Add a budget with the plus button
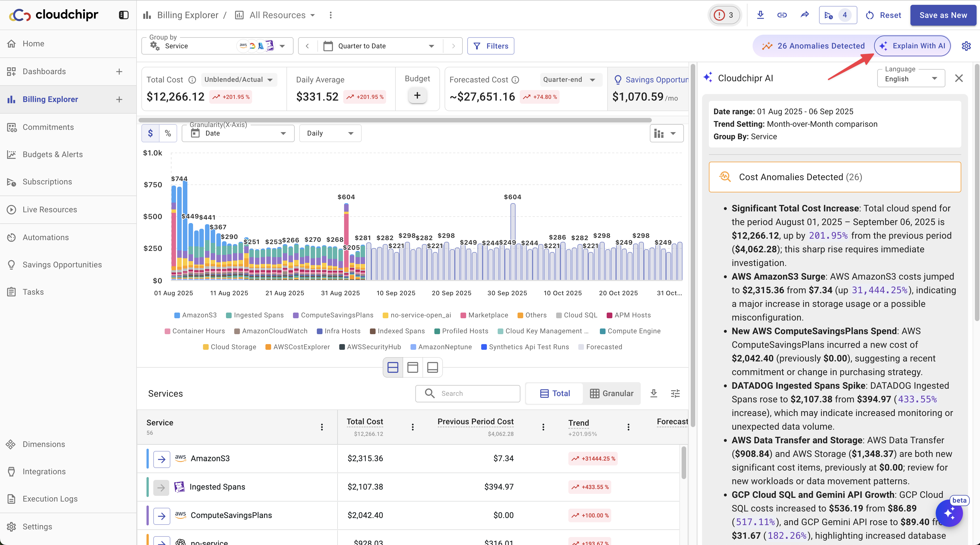The image size is (980, 545). 417,95
